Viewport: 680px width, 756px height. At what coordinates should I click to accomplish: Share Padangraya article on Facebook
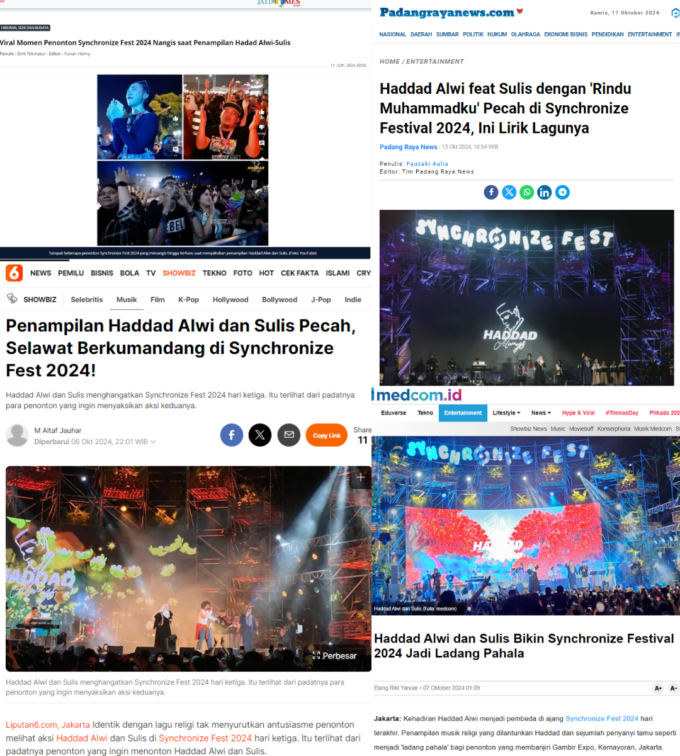pyautogui.click(x=491, y=192)
